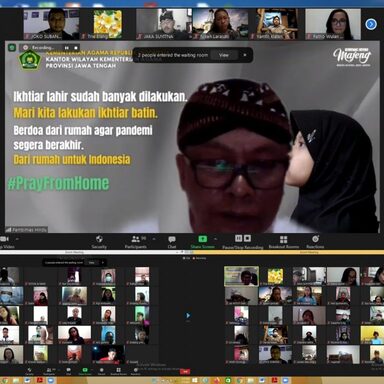Toggle the video camera in Zoom toolbar
Screen dimensions: 384x384
point(5,242)
